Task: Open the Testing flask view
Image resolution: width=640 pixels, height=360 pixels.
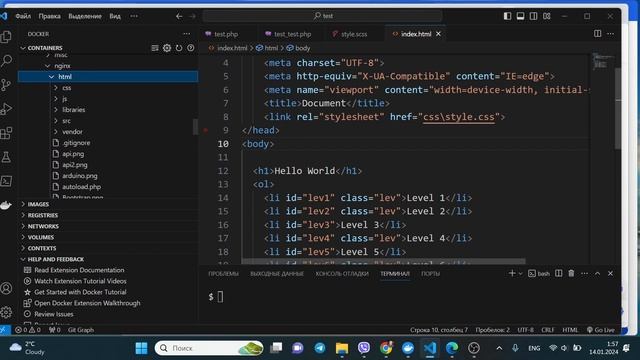Action: pos(6,157)
